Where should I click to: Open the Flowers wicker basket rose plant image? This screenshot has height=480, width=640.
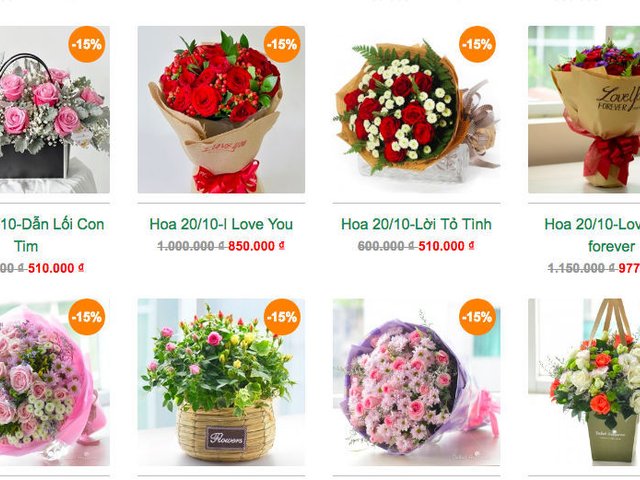(x=221, y=382)
